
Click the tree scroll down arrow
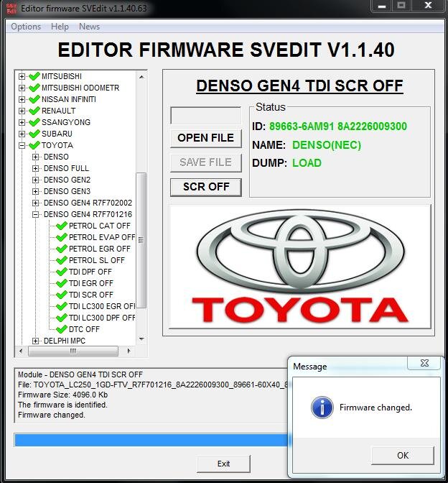pos(141,339)
